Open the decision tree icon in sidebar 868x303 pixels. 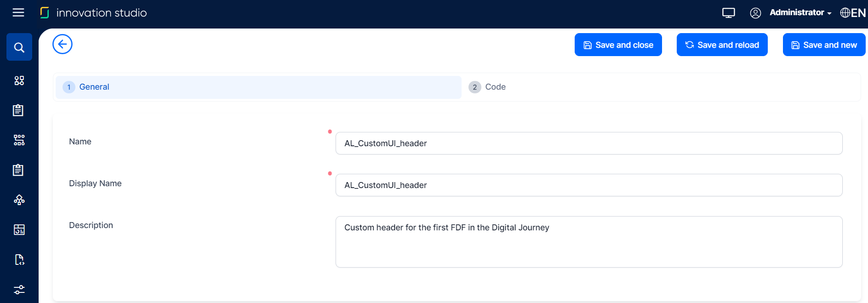[19, 200]
